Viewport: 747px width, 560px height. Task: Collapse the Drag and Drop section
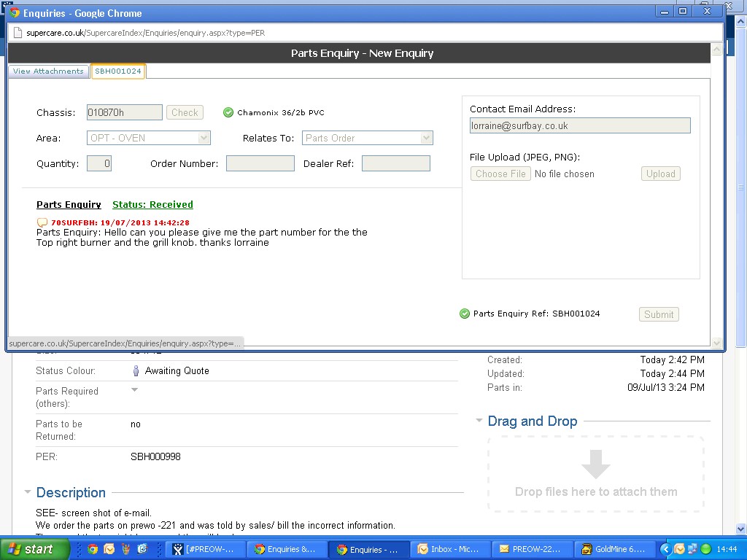tap(479, 421)
